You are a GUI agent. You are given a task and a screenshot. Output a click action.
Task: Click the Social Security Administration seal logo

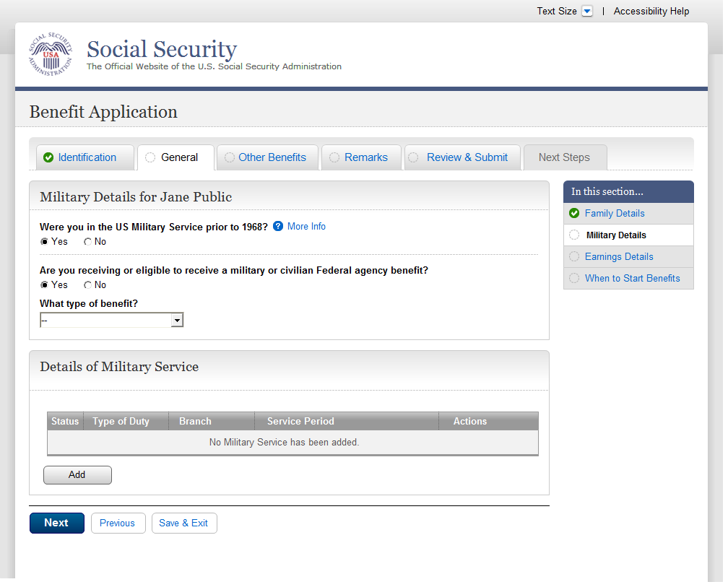(x=51, y=56)
